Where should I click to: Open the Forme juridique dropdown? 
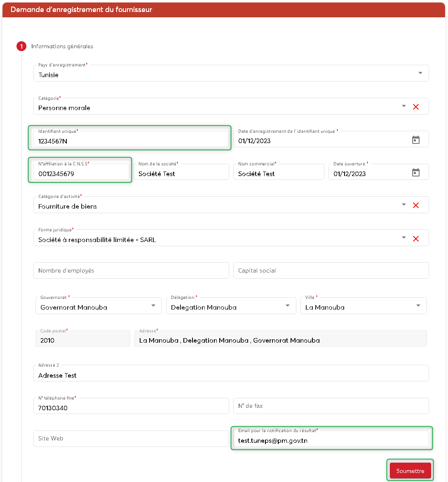pos(404,238)
